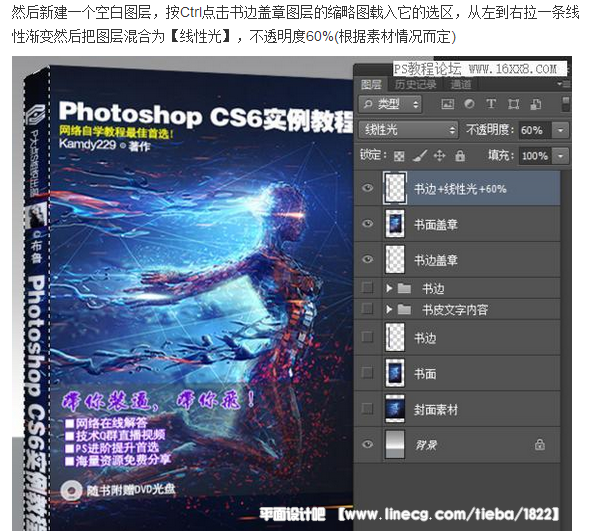Open the layers panel flyout menu
593x531 pixels.
564,84
